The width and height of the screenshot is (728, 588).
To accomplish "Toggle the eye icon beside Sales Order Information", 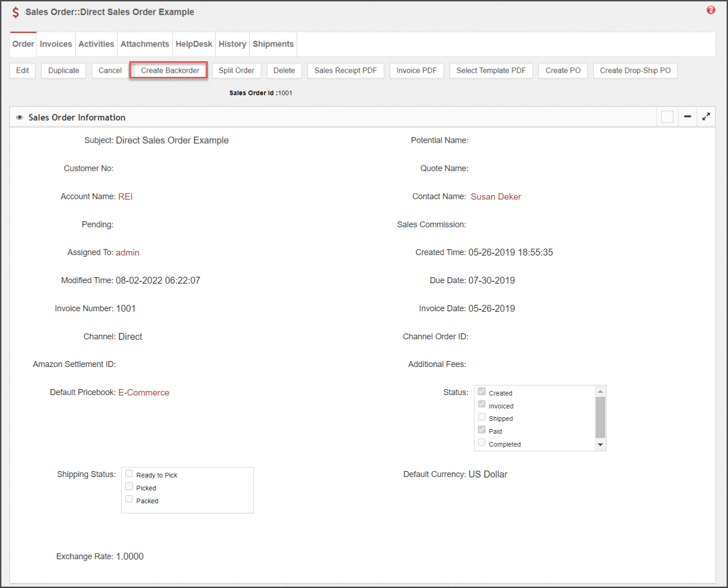I will (19, 117).
